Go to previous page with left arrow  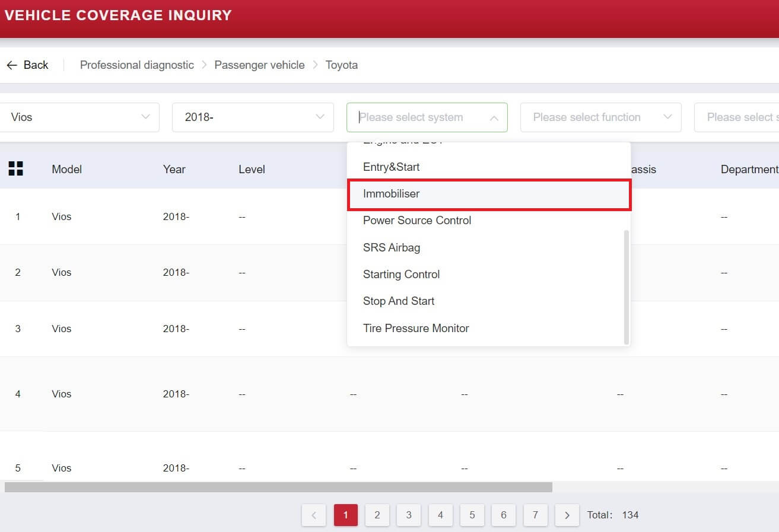click(x=314, y=515)
